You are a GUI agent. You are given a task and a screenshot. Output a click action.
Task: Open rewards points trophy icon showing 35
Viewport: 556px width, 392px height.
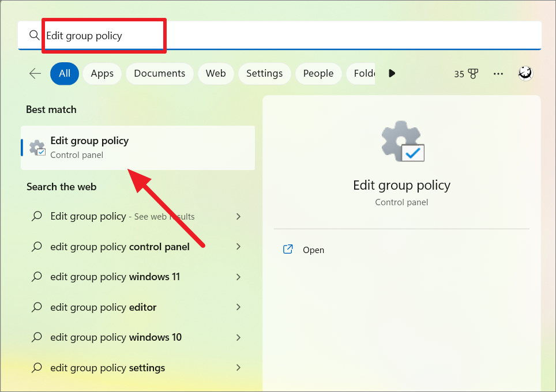click(466, 74)
